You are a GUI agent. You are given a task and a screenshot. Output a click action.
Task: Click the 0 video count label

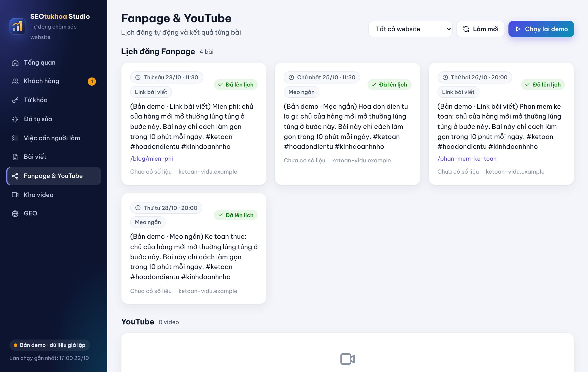pyautogui.click(x=169, y=322)
